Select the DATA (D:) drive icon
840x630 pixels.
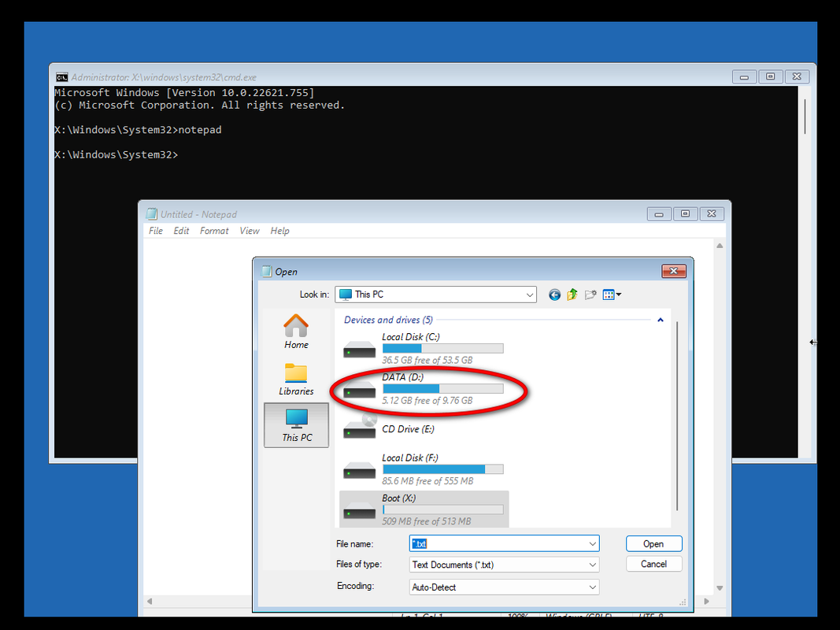359,391
